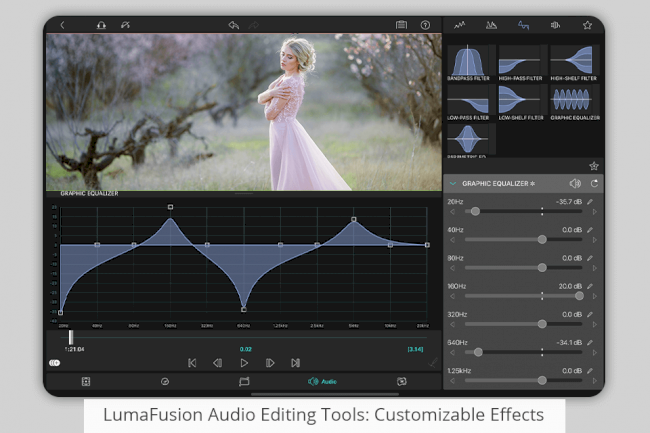Click the 20.0 dB value for 160Hz
Image resolution: width=650 pixels, height=433 pixels.
coord(570,286)
